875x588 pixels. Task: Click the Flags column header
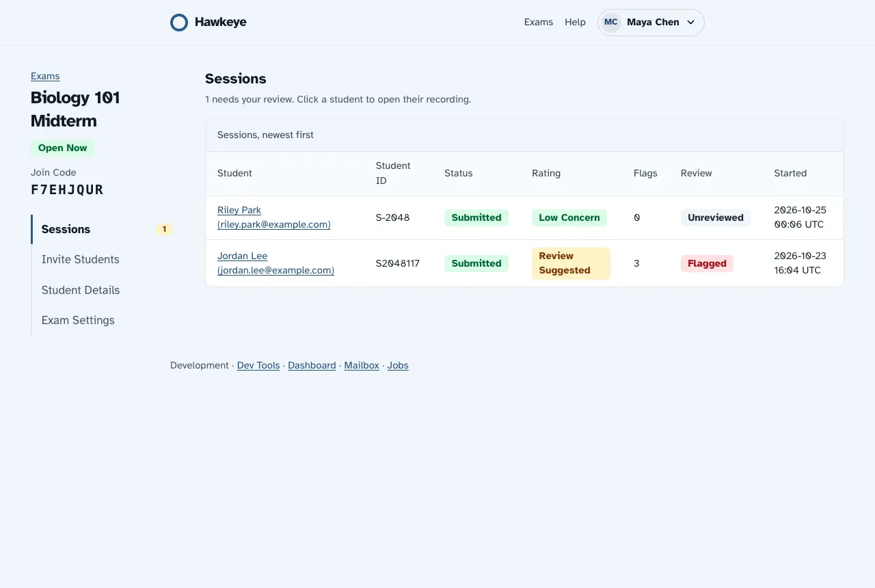tap(645, 173)
